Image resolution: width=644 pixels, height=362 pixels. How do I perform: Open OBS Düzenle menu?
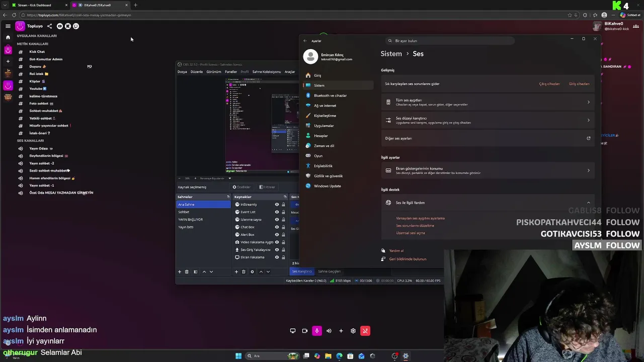point(197,72)
